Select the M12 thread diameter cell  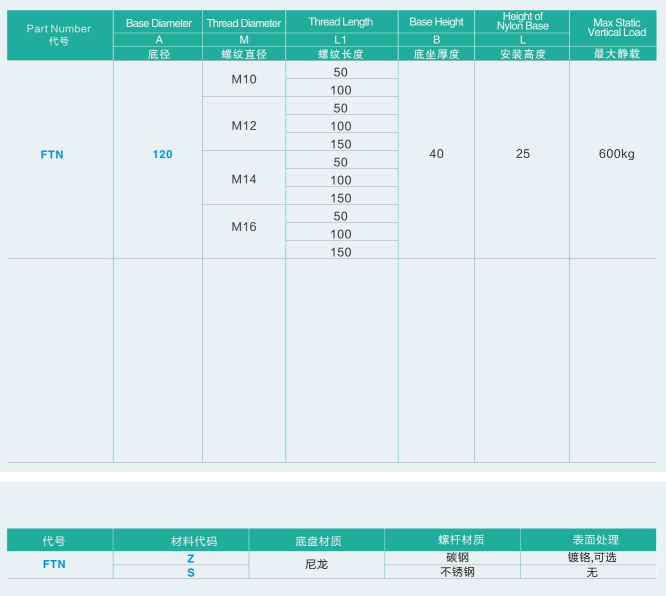[244, 126]
